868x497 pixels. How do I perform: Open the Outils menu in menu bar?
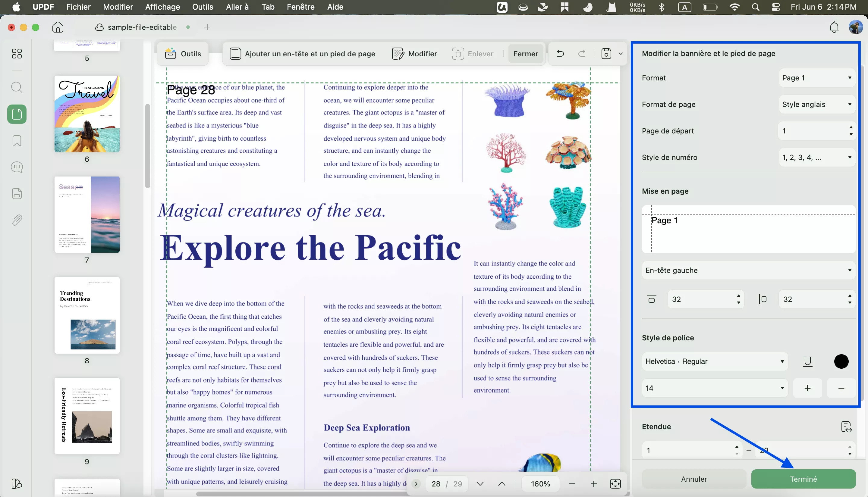[203, 7]
